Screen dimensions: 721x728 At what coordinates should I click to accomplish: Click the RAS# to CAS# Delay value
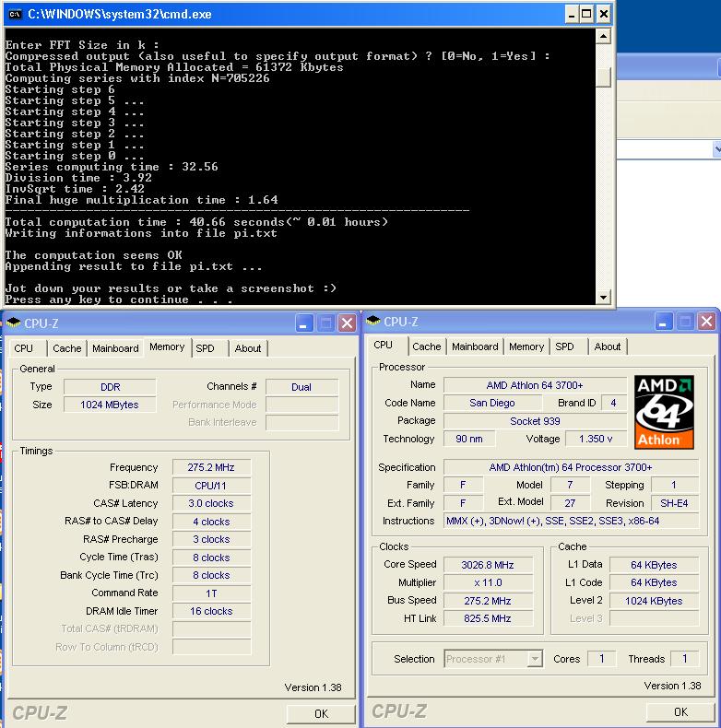[211, 522]
